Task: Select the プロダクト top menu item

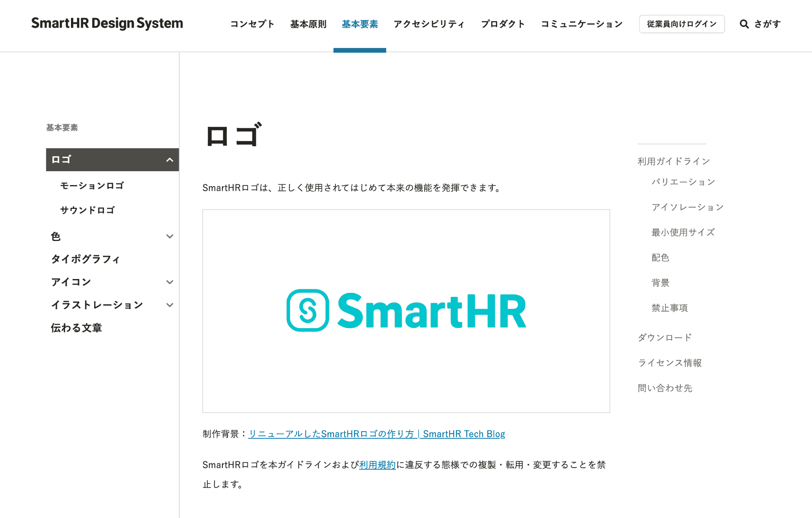Action: 503,24
